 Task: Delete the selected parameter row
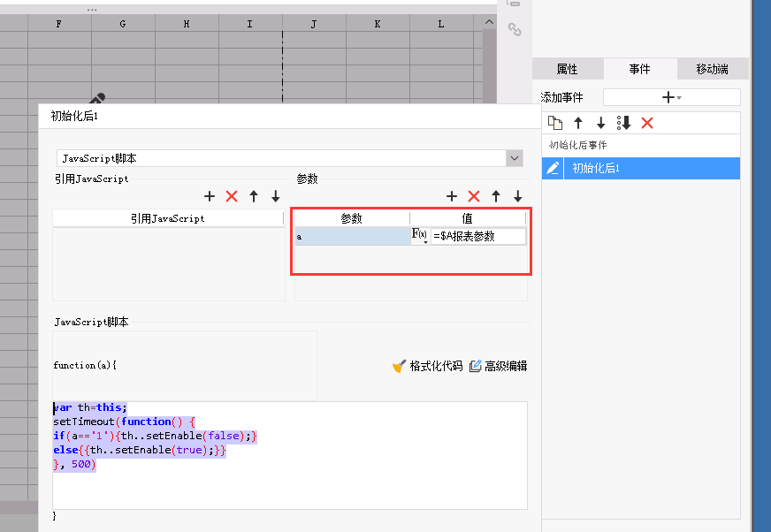point(474,196)
